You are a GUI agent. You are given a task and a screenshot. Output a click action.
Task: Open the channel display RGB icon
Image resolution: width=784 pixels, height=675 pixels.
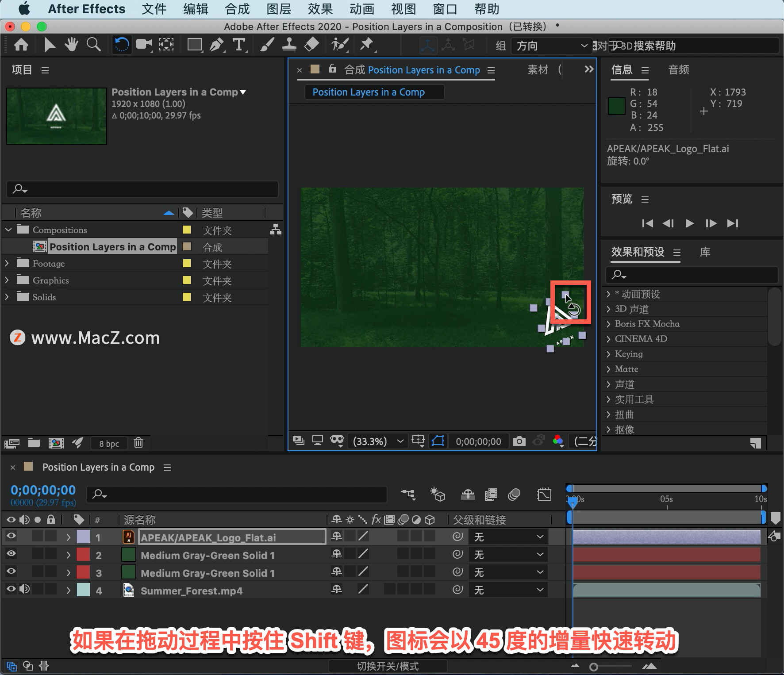[558, 441]
